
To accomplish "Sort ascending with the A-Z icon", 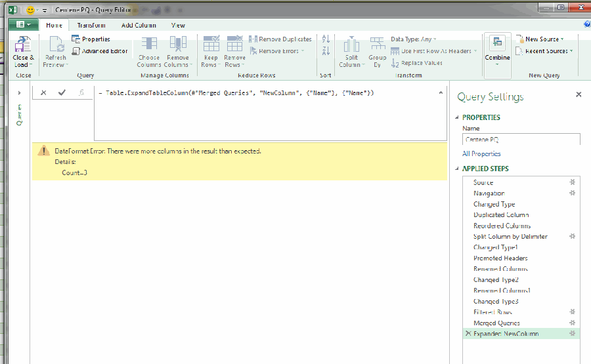I will point(326,39).
